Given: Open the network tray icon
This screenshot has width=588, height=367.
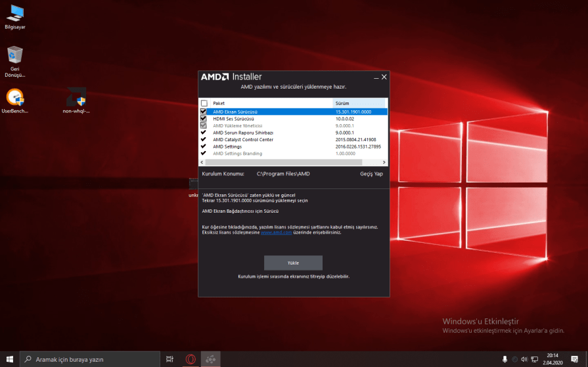Looking at the screenshot, I should point(534,359).
